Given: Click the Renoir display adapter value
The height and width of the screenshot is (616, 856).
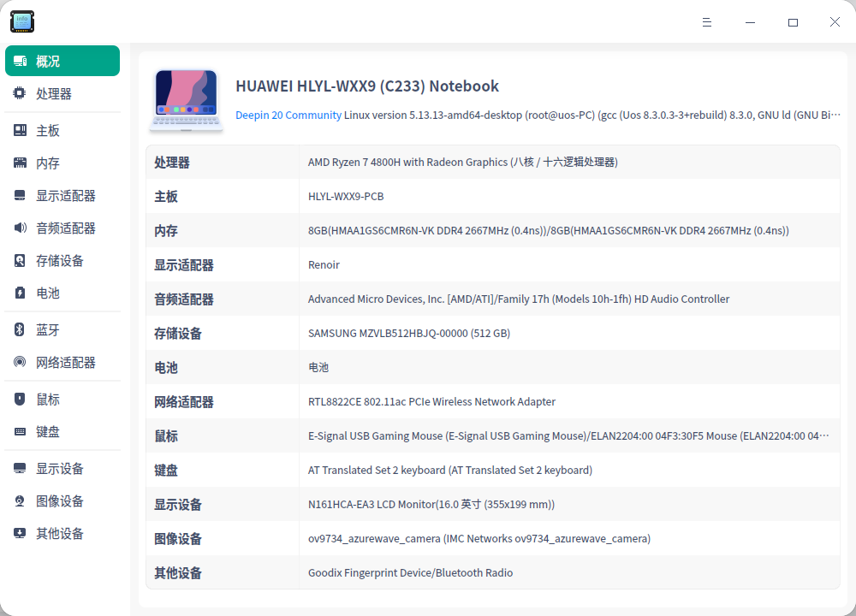Looking at the screenshot, I should pos(324,264).
